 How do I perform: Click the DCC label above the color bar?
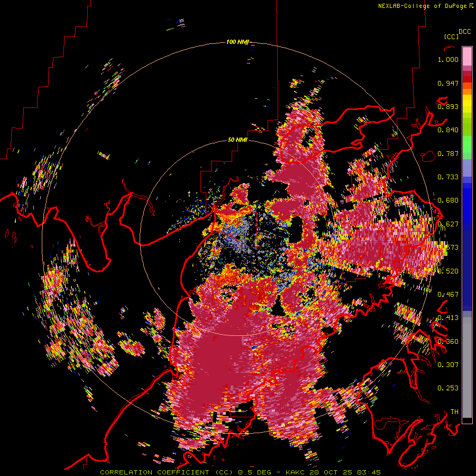[464, 32]
